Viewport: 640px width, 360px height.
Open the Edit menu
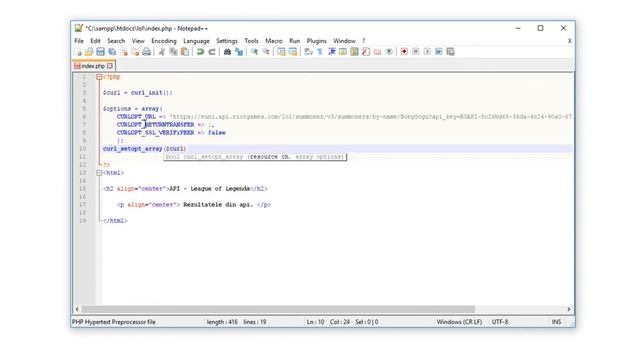click(x=95, y=41)
